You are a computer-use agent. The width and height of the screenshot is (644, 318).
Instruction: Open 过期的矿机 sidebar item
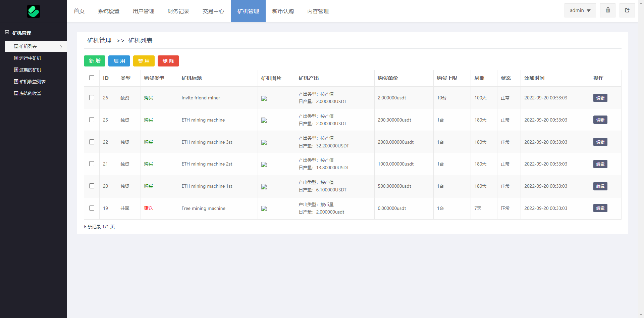coord(30,70)
